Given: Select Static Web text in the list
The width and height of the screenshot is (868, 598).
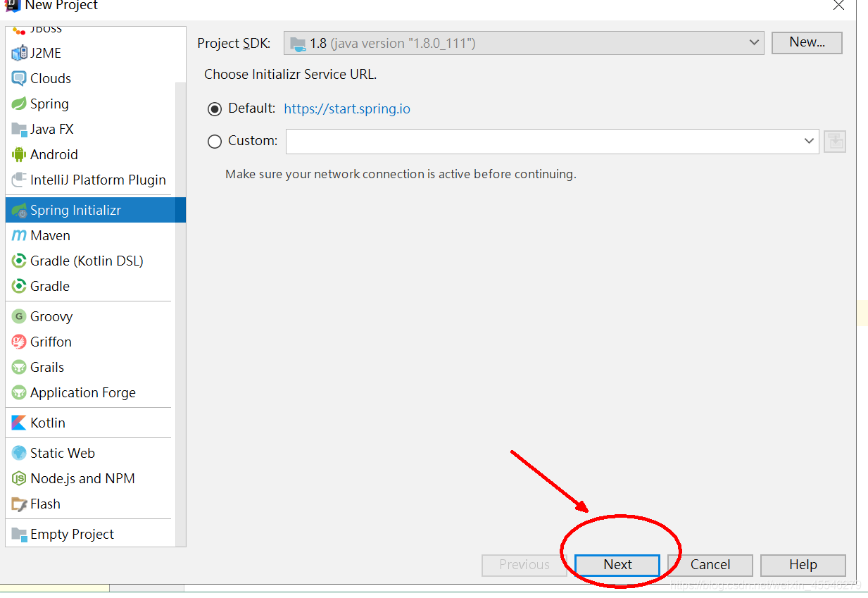Looking at the screenshot, I should [x=62, y=453].
